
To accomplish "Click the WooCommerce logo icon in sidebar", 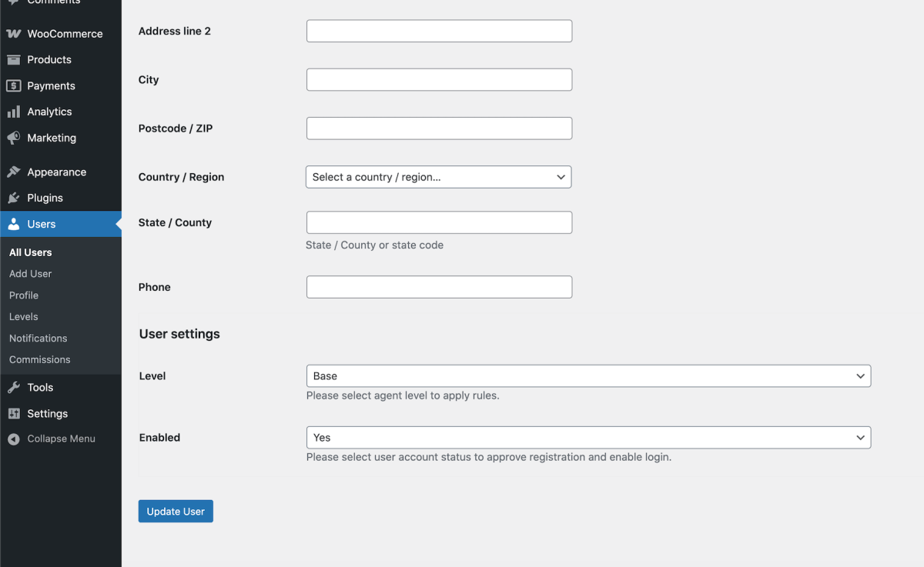I will pos(13,34).
